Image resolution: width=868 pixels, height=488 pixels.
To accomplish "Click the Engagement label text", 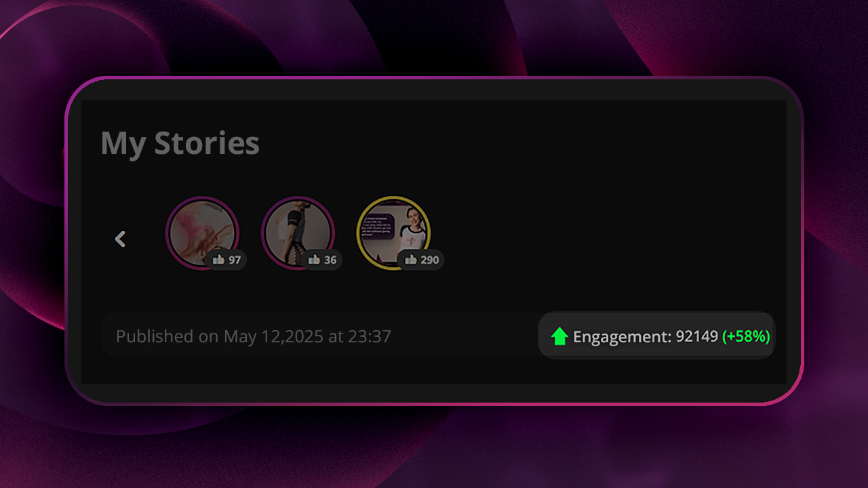I will click(x=623, y=337).
